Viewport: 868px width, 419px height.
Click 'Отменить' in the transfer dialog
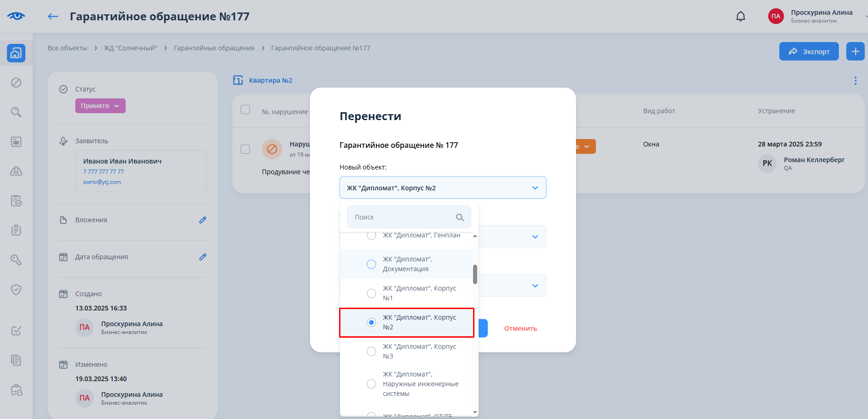point(520,328)
